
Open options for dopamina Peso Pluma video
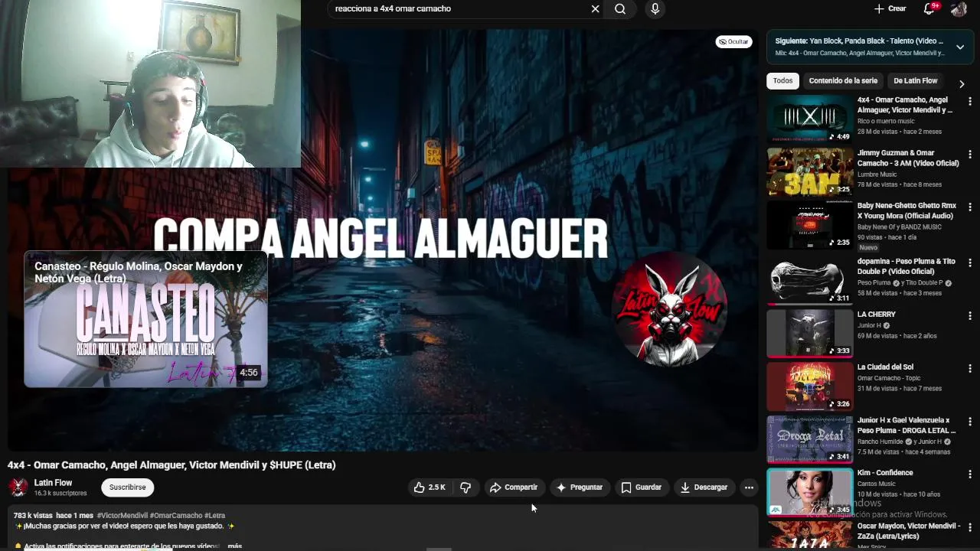(970, 262)
